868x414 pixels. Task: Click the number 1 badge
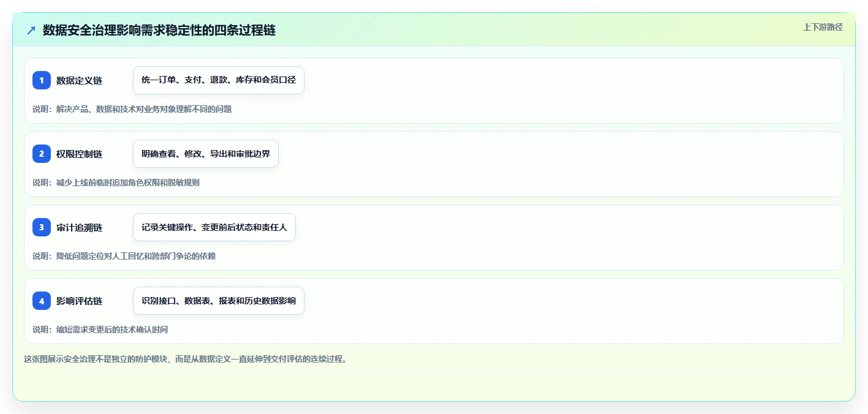[x=42, y=80]
